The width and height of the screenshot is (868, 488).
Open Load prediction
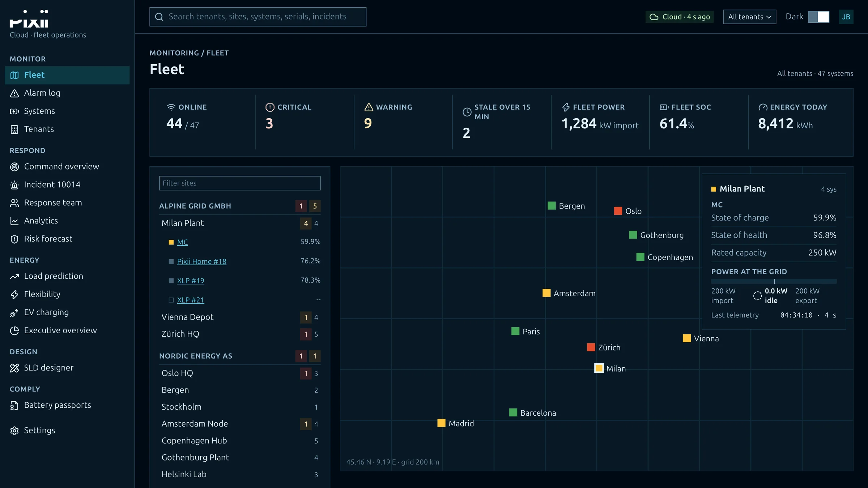click(x=67, y=276)
